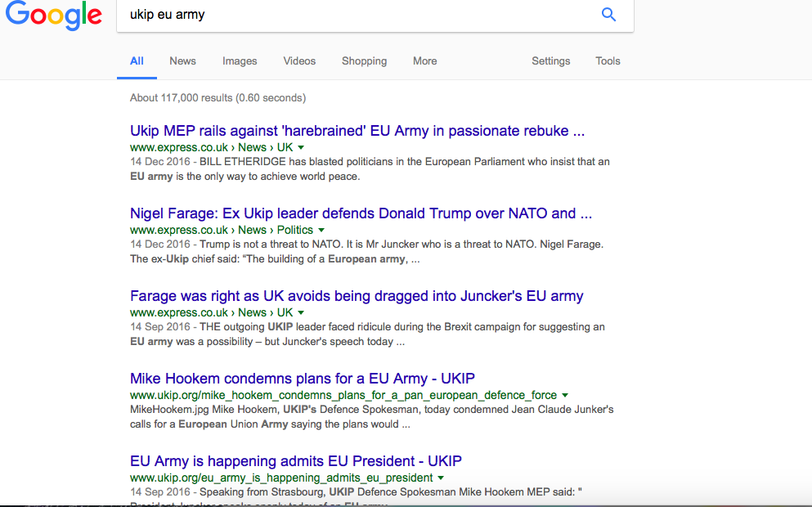Click the 'Speaking from Strasbourg' snippet
Image resolution: width=812 pixels, height=507 pixels.
click(x=356, y=496)
